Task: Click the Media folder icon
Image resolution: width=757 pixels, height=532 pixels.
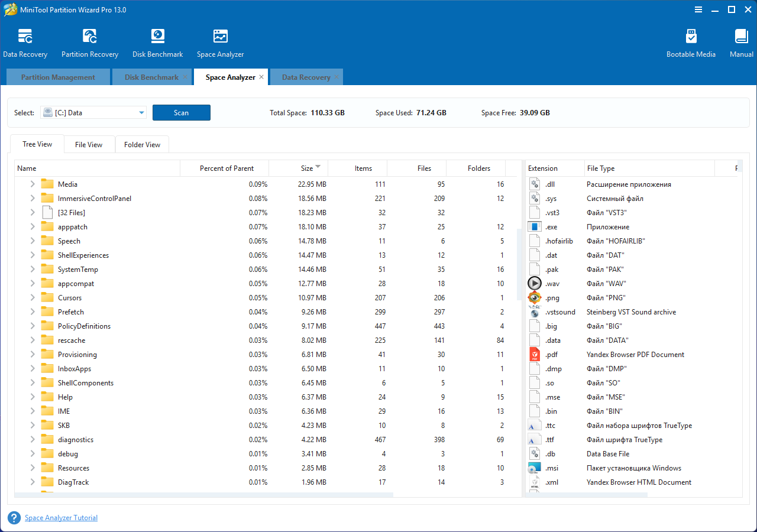Action: 47,184
